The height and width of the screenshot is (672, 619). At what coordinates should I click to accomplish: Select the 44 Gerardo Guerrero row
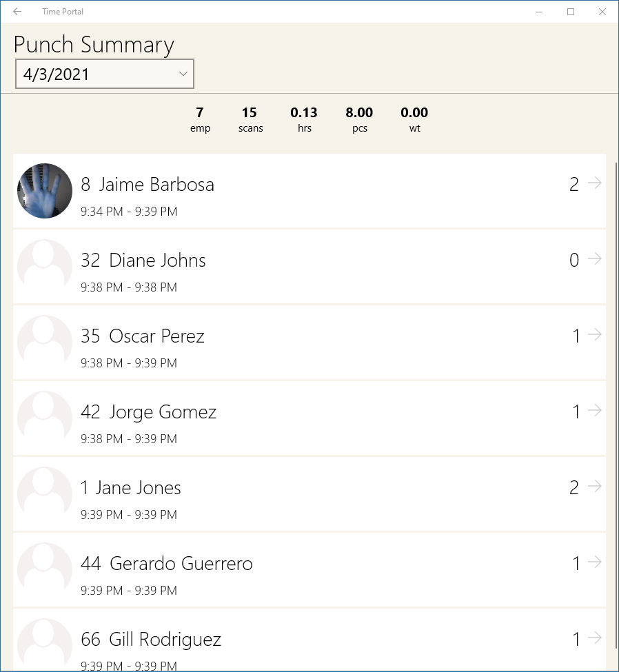tap(309, 570)
